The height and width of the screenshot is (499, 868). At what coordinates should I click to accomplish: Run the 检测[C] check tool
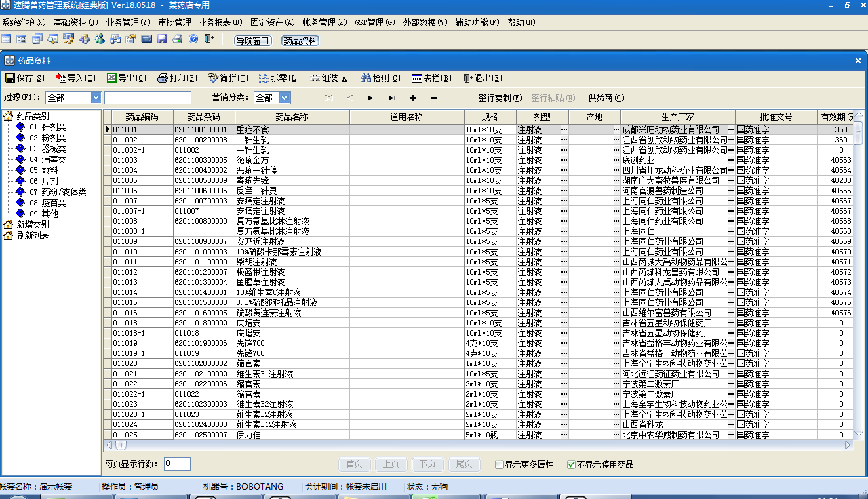380,78
